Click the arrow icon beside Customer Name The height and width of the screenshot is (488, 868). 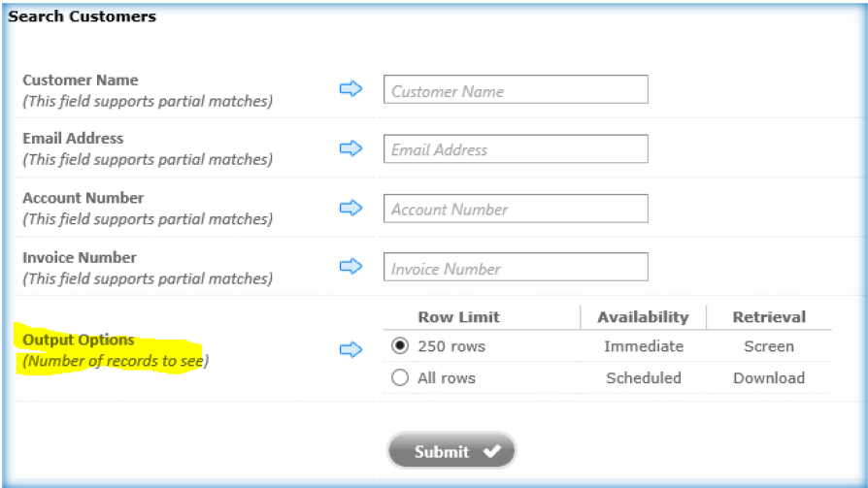pos(351,89)
